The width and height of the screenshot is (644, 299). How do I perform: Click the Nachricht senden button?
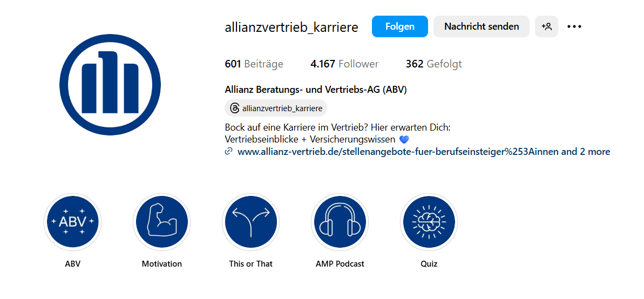[481, 26]
